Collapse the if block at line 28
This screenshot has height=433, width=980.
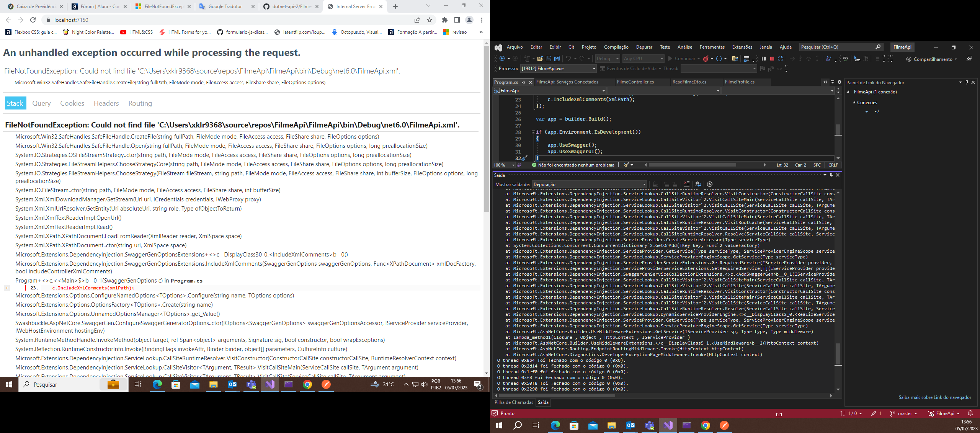(533, 132)
